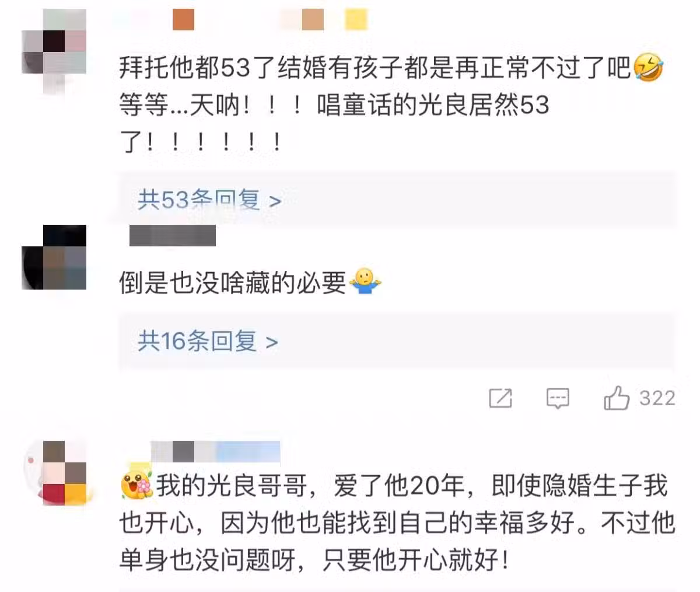Open the comment bubble icon
700x592 pixels.
(558, 399)
